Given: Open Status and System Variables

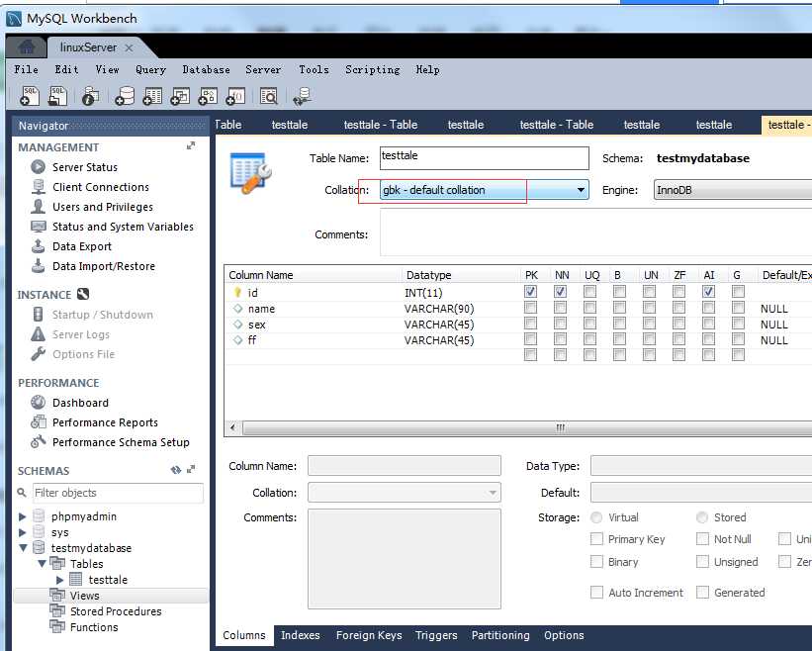Looking at the screenshot, I should coord(123,227).
